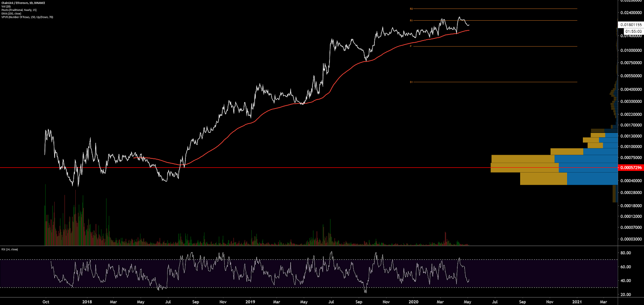Viewport: 644px width, 305px height.
Task: Click the 0.00028000 price axis label
Action: coord(631,193)
